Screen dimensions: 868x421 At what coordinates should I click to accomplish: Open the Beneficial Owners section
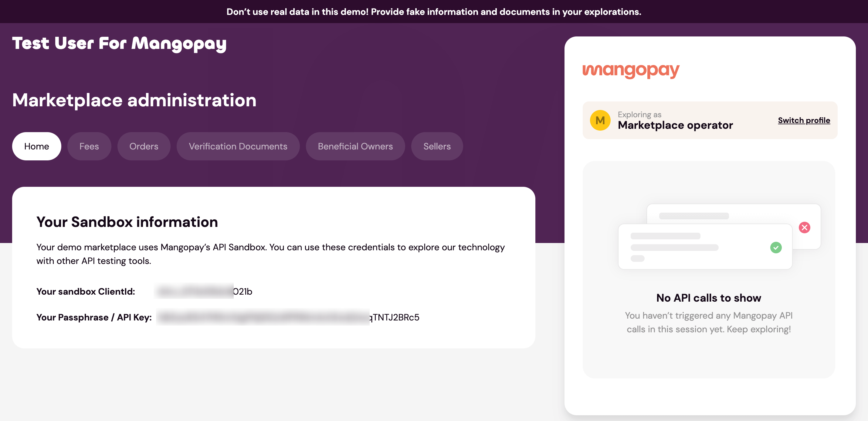(x=355, y=146)
